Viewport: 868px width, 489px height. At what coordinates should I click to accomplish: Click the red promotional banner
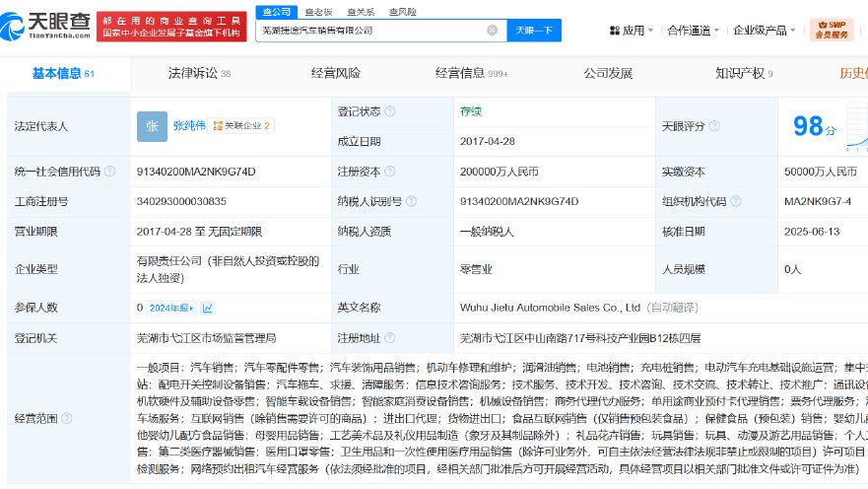click(171, 27)
